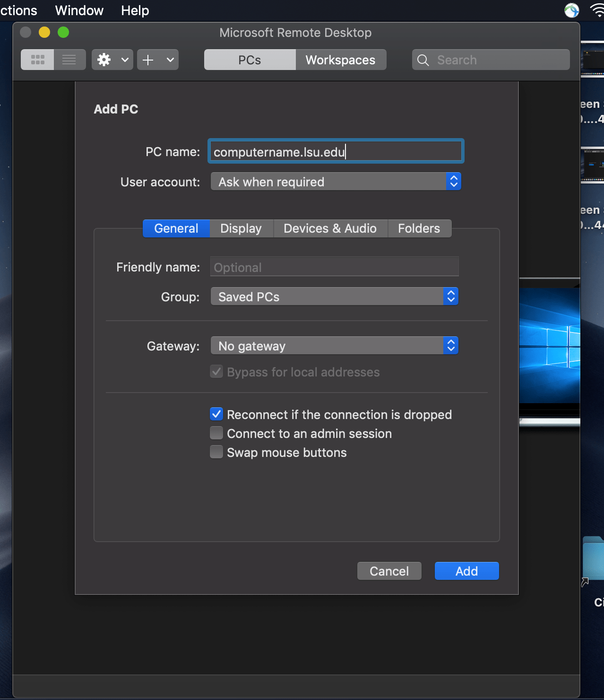Select the grid view icon
This screenshot has width=604, height=700.
tap(37, 60)
